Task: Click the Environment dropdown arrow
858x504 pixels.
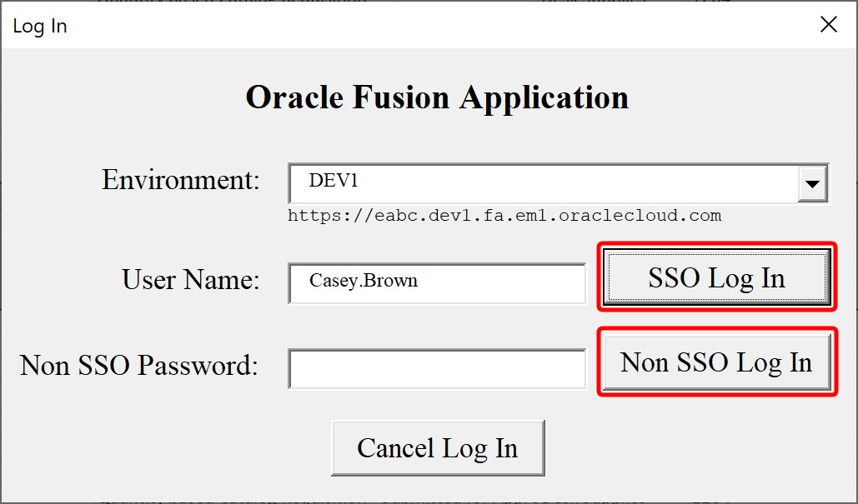Action: (813, 183)
